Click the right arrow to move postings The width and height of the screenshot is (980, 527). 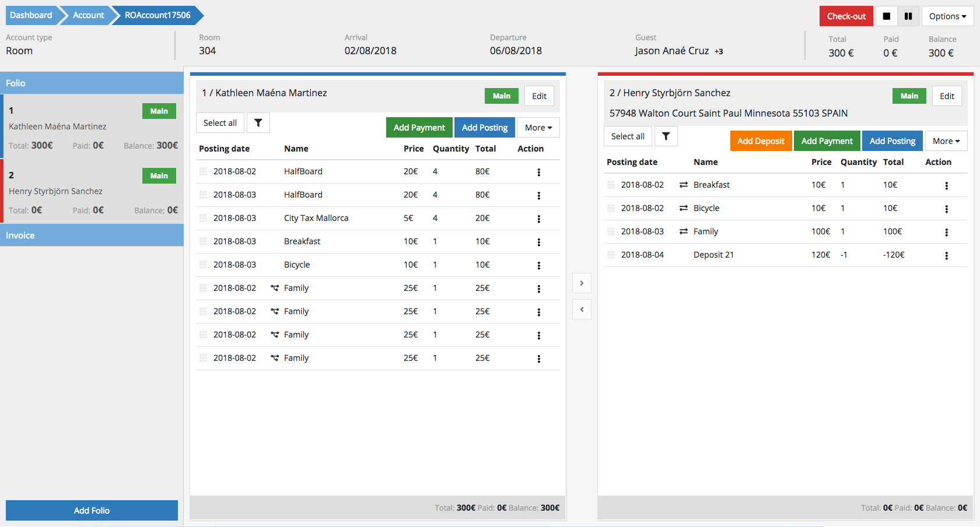click(582, 283)
